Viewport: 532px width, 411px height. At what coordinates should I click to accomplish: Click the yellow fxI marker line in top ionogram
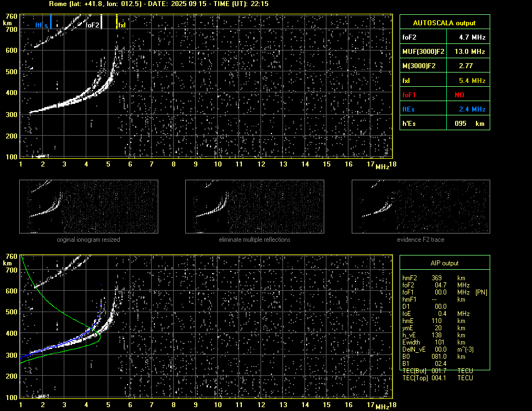tap(117, 21)
